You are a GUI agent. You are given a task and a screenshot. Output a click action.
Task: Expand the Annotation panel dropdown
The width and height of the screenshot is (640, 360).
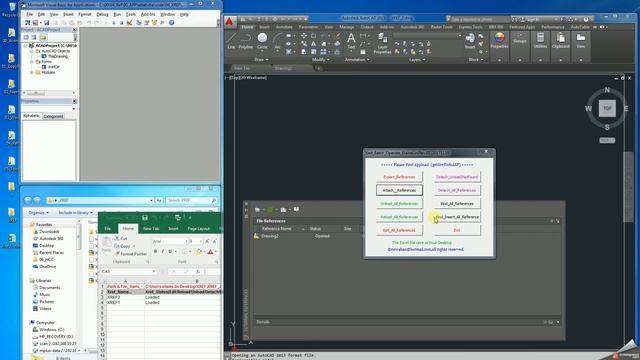[x=357, y=60]
